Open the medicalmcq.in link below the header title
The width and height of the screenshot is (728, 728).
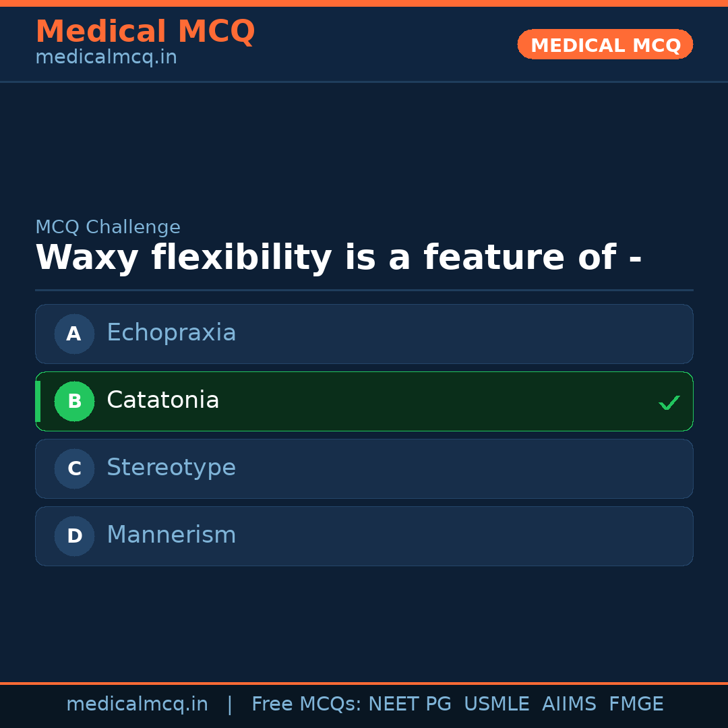[106, 58]
